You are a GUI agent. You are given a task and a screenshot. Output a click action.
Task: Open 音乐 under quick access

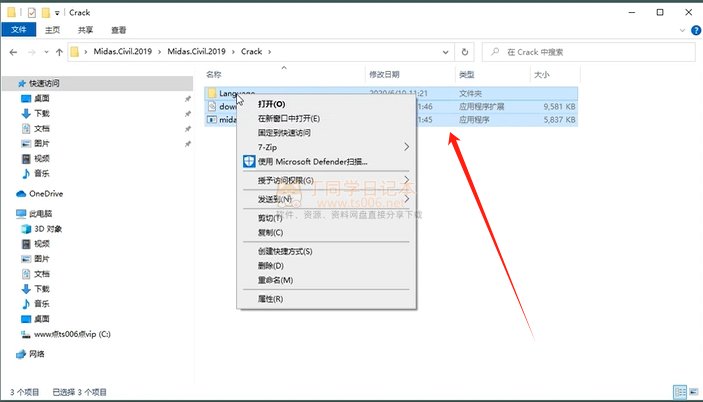pos(42,173)
